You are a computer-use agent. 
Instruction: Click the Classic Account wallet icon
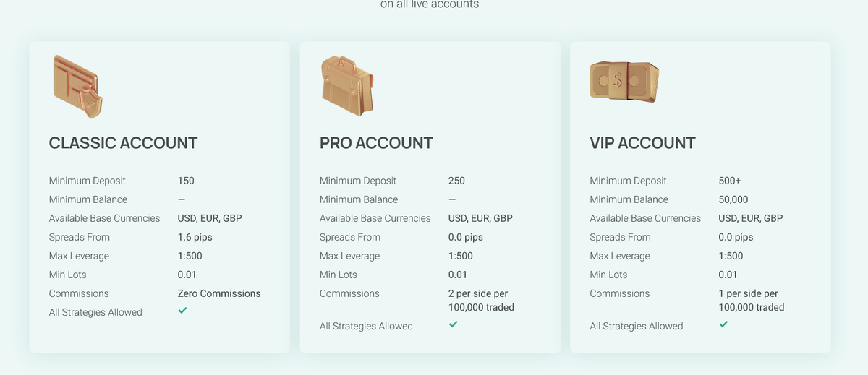pyautogui.click(x=77, y=87)
